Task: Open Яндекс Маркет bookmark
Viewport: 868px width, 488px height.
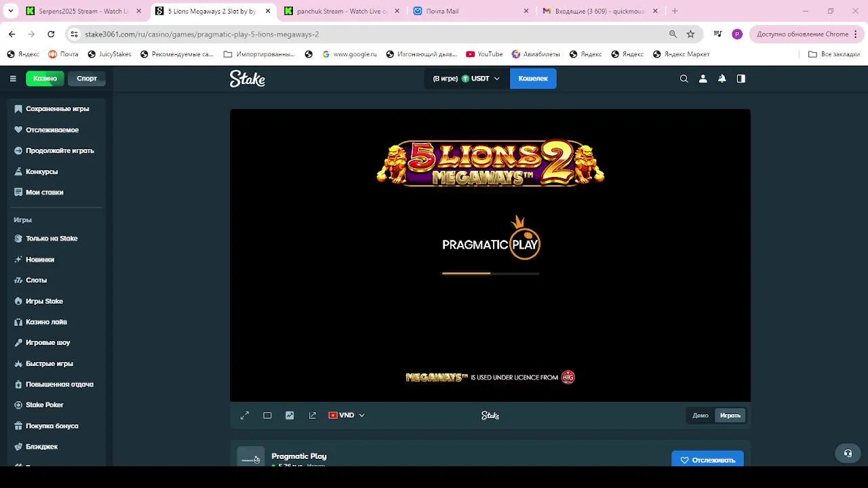Action: (x=681, y=54)
